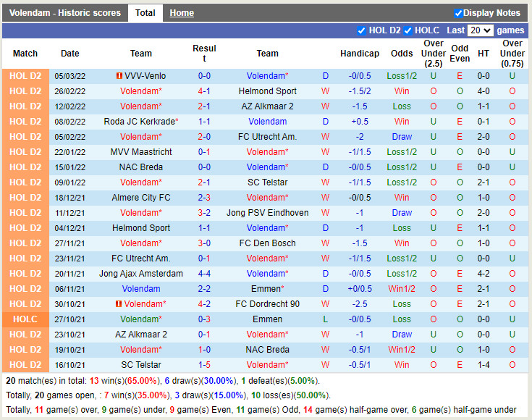Click the Win1/2 odds in NAC Breda 19/10/21 row
Viewport: 532px width, 420px height.
402,349
